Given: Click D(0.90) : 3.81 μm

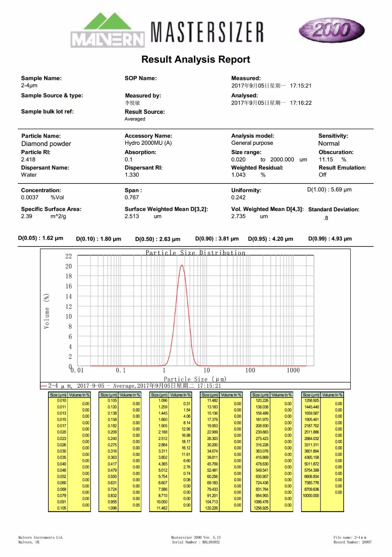Looking at the screenshot, I should 217,238.
